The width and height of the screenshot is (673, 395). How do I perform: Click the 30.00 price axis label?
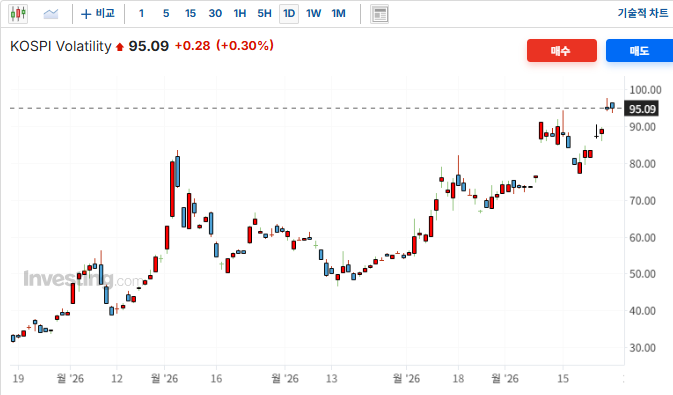tap(642, 348)
